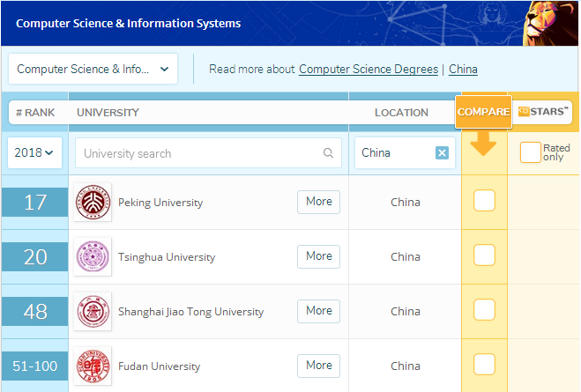Click rank 51-100 cell

[35, 366]
